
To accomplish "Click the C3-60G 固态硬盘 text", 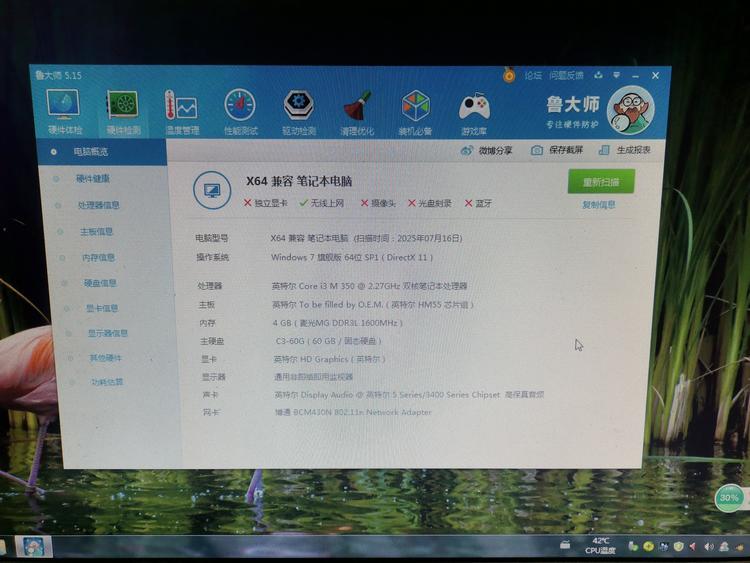I will coord(329,341).
